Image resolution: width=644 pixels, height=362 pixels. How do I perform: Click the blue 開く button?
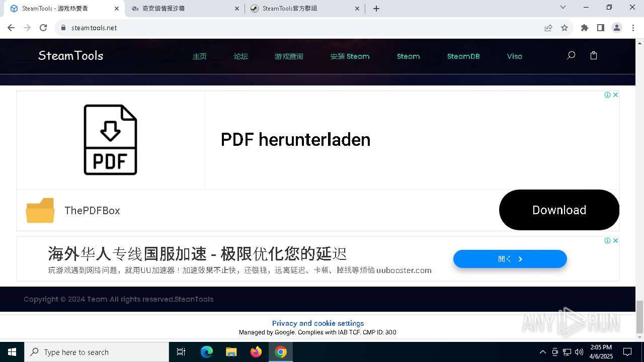510,259
